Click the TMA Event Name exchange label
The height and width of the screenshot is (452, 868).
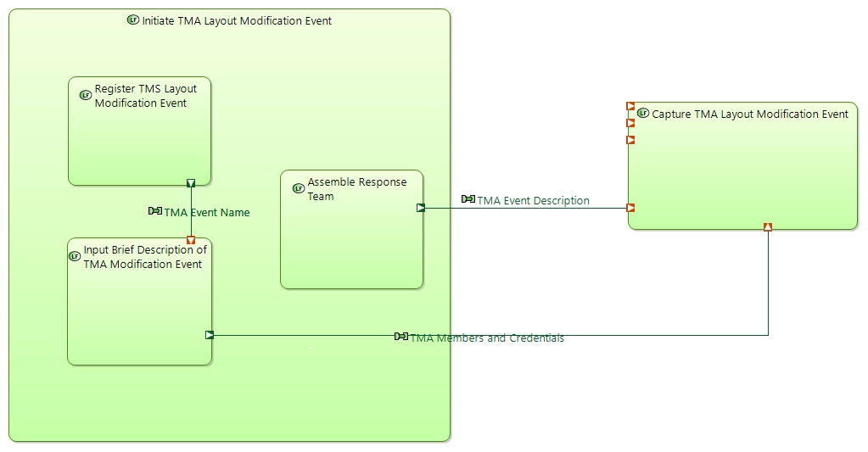(x=206, y=213)
